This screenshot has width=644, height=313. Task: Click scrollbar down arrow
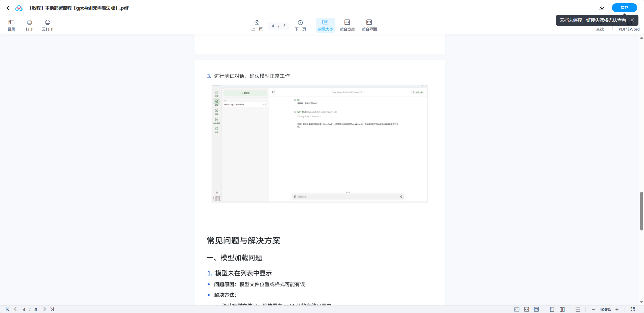coord(641,302)
